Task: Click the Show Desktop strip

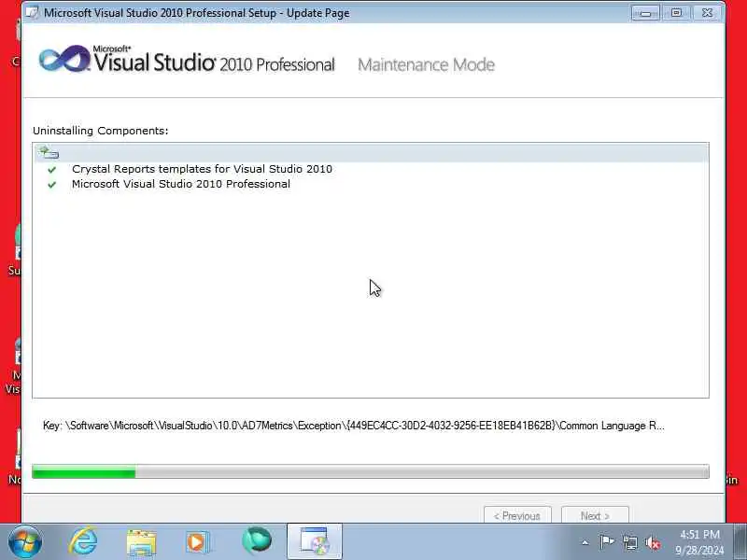Action: [x=740, y=542]
